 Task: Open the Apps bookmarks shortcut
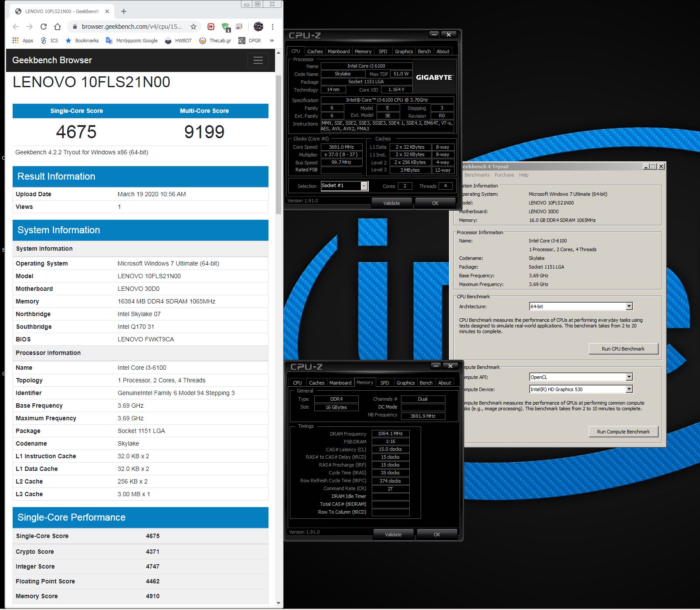click(23, 41)
